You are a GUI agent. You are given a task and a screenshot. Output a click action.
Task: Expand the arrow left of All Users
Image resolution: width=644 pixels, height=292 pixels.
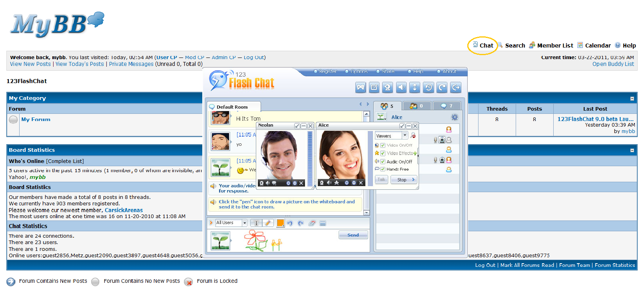[x=211, y=223]
